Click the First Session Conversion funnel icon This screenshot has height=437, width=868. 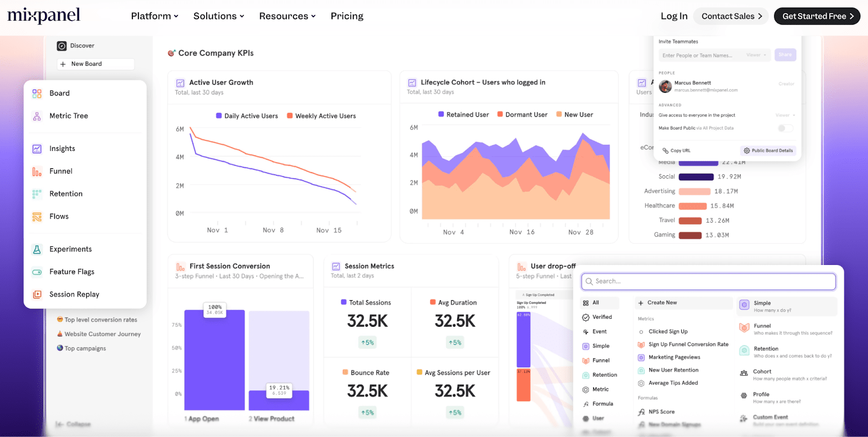tap(180, 267)
